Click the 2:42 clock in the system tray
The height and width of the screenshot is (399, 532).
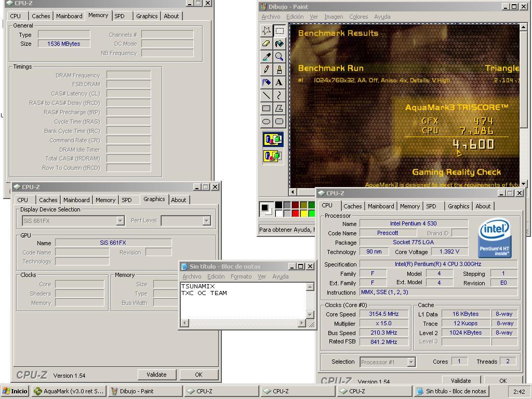[x=519, y=392]
